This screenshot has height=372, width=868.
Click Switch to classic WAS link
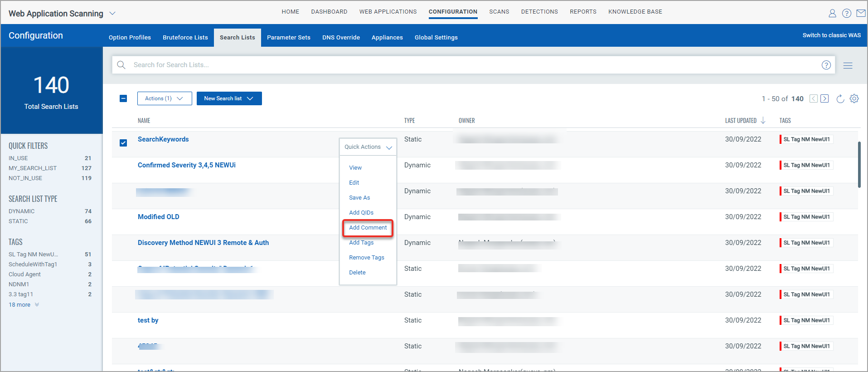tap(831, 35)
